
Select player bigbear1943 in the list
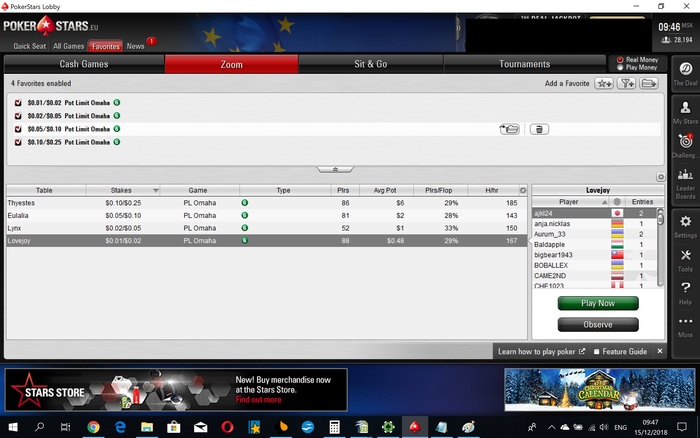(595, 255)
